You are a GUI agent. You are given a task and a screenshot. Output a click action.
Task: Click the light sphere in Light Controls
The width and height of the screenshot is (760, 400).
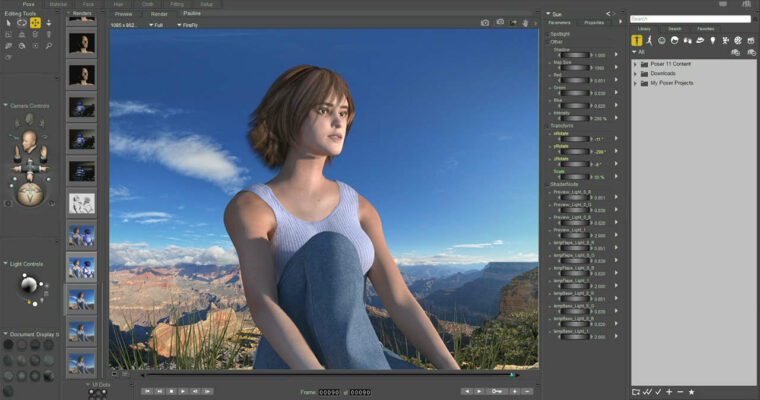coord(28,285)
